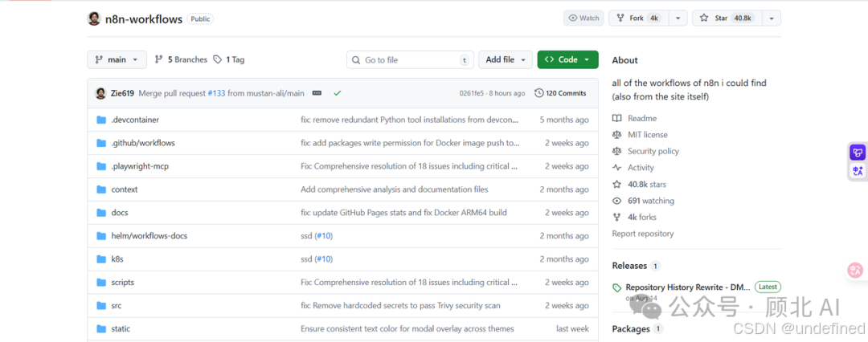Click the repository owner avatar beside n8n-workflows

pyautogui.click(x=94, y=18)
